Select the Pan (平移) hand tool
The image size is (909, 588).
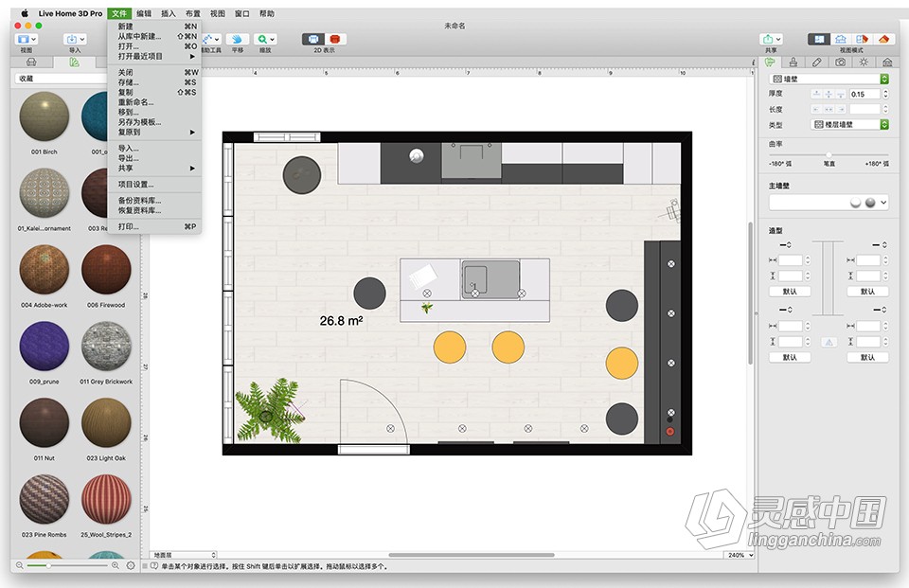click(237, 39)
